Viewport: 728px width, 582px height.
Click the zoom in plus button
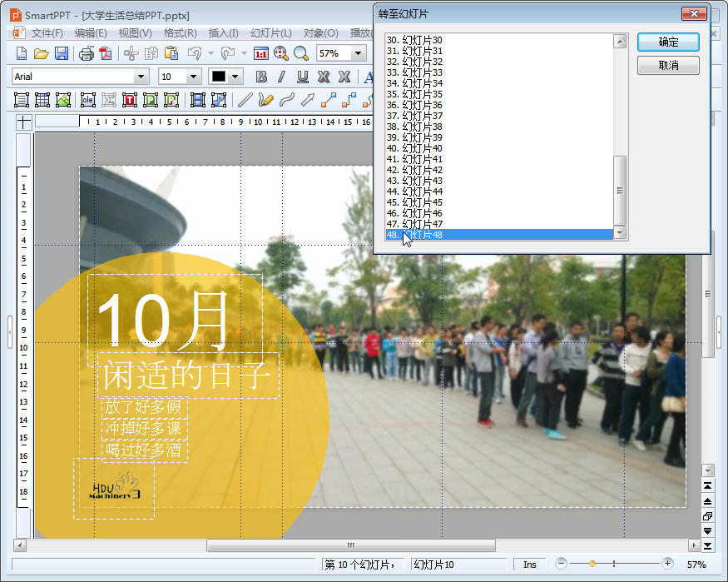click(x=667, y=564)
